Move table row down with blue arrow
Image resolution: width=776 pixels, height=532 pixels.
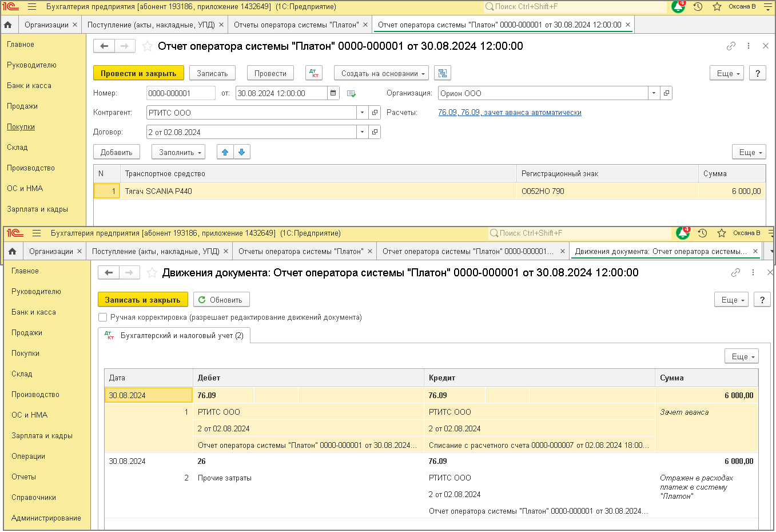tap(242, 152)
